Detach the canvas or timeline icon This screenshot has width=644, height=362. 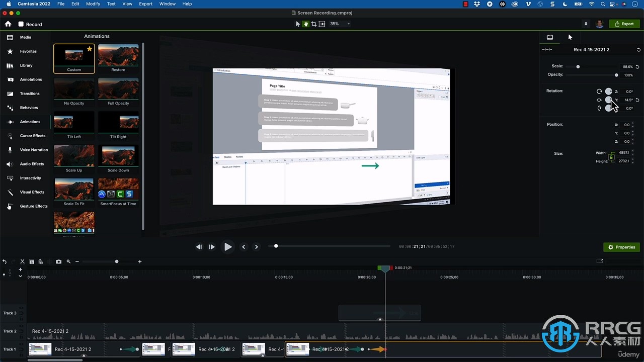pyautogui.click(x=600, y=261)
